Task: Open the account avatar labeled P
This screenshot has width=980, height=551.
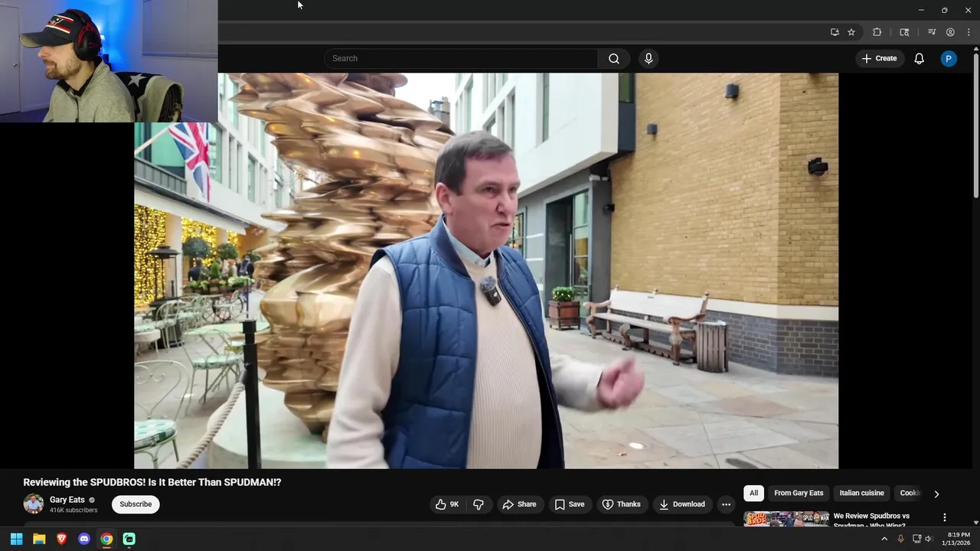Action: (x=949, y=59)
